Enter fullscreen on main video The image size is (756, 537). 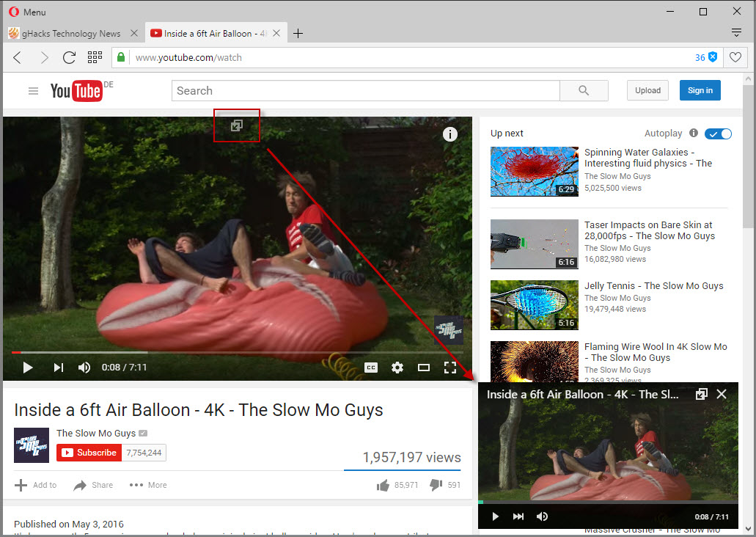[x=449, y=368]
